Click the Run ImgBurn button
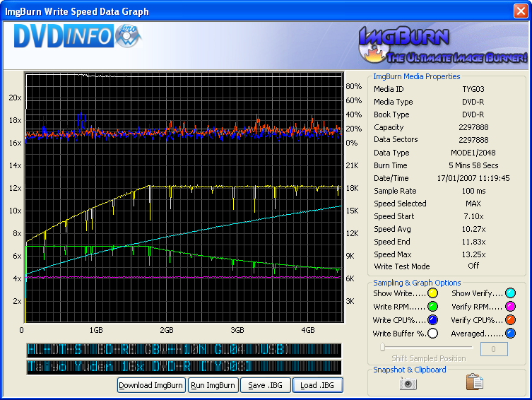Screen dimensions: 532x400 click(x=213, y=385)
